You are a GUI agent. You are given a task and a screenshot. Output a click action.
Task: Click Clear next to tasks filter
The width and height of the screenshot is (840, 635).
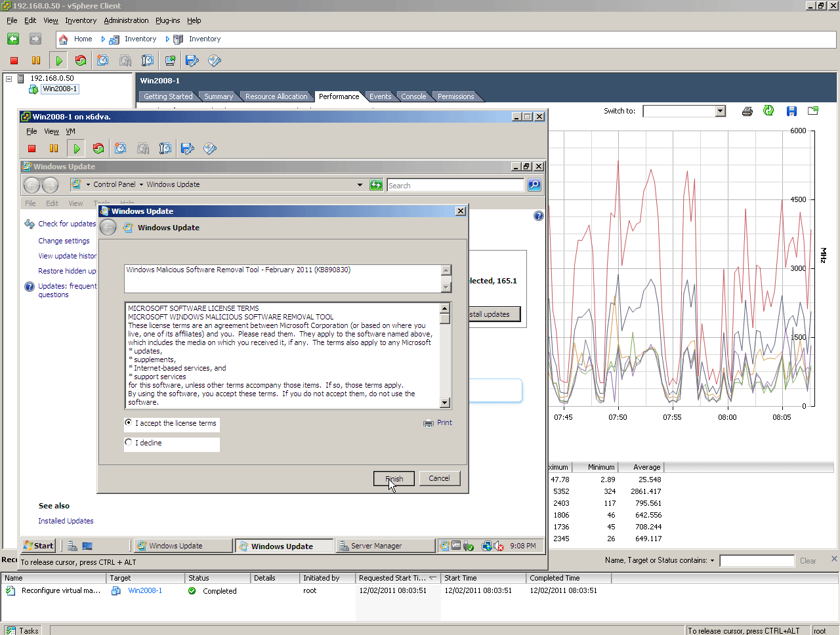[808, 561]
